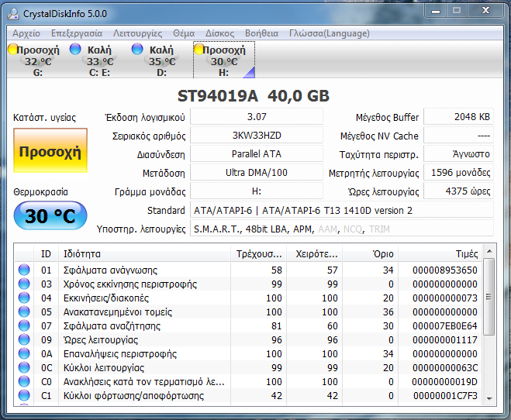Click yellow status orb for disk G:
Viewport: 511px width, 420px height.
pyautogui.click(x=13, y=50)
